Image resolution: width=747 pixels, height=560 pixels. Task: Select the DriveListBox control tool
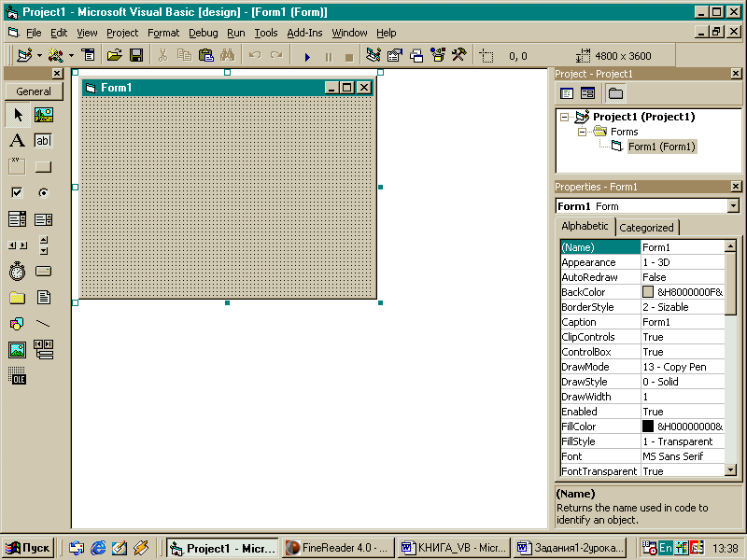click(x=43, y=272)
